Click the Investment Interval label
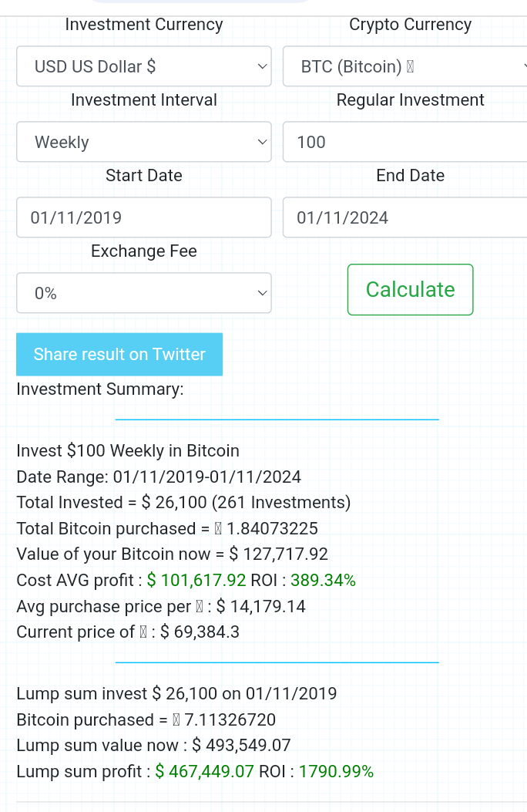 (x=144, y=100)
